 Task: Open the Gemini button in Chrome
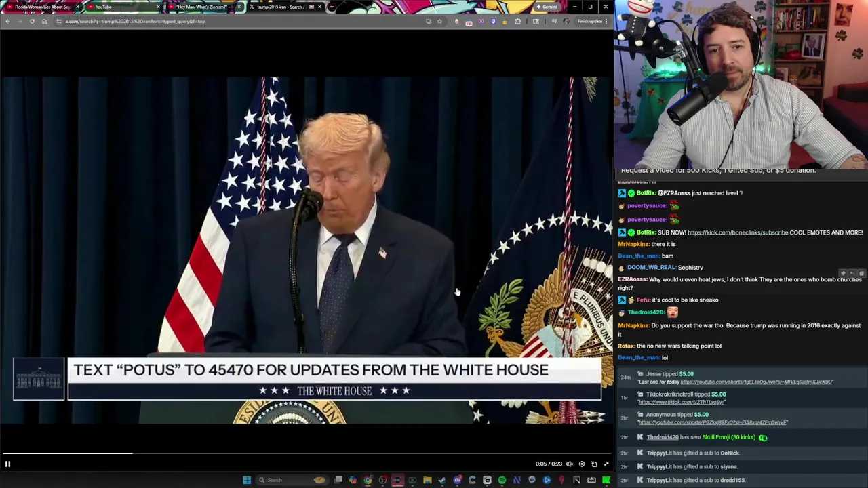pos(547,7)
